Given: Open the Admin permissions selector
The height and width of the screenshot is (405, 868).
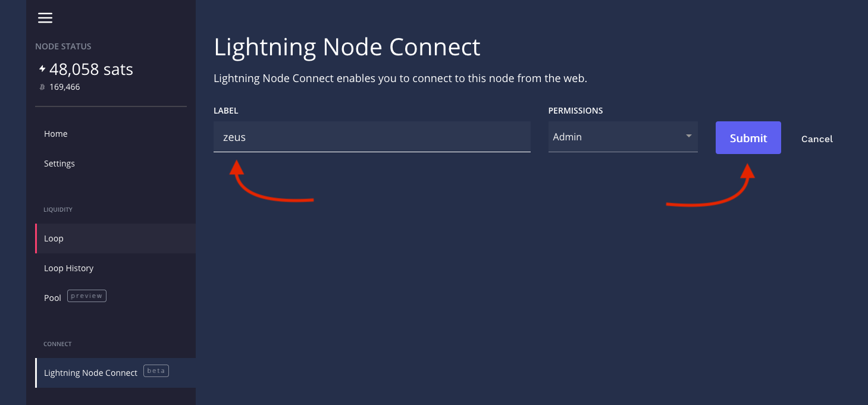Looking at the screenshot, I should [619, 137].
